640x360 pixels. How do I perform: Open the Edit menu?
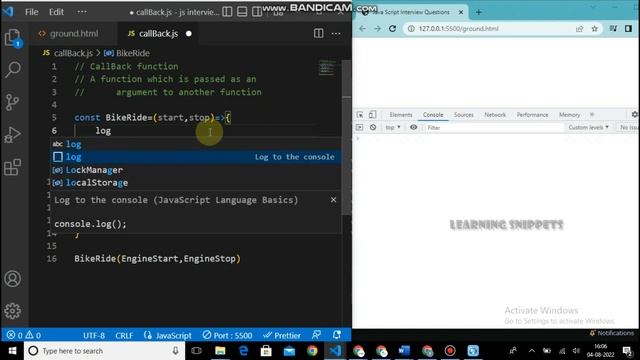[56, 12]
